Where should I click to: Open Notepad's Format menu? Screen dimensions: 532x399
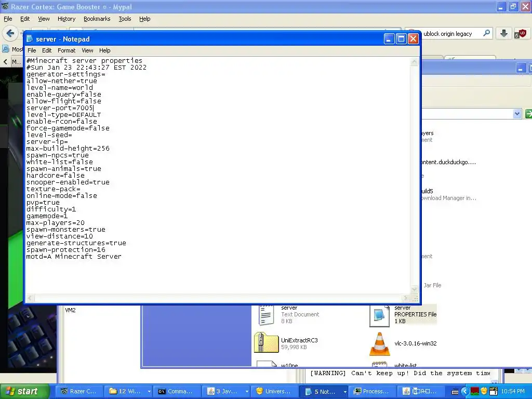66,50
